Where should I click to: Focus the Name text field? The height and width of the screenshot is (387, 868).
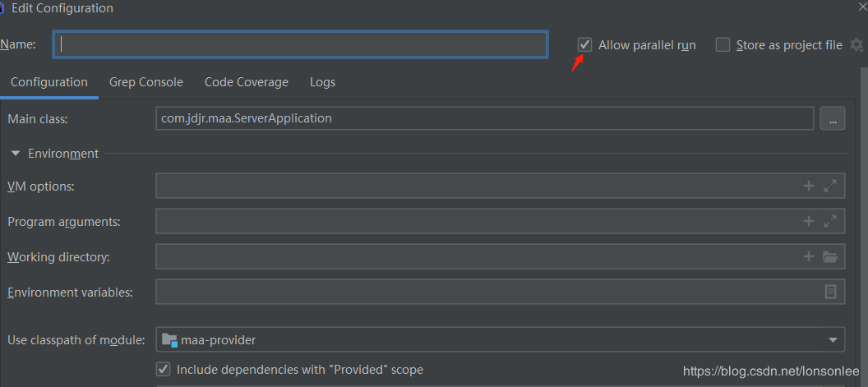pyautogui.click(x=301, y=44)
